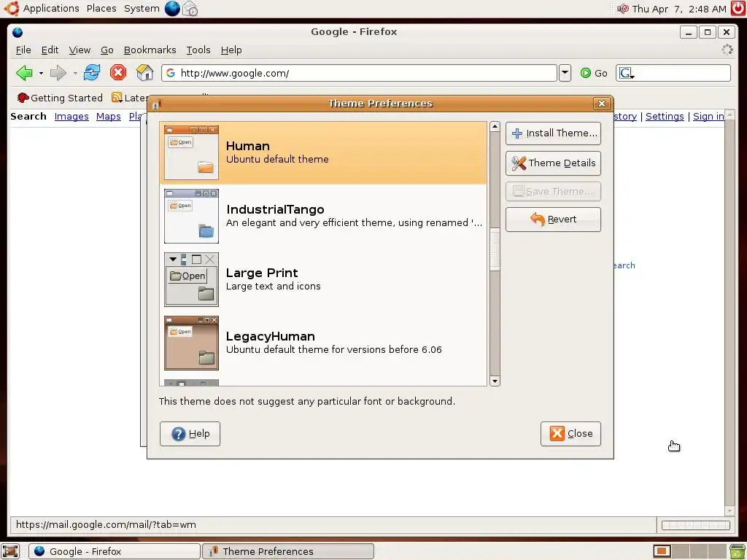Click the green Go button
This screenshot has height=560, width=747.
point(594,73)
